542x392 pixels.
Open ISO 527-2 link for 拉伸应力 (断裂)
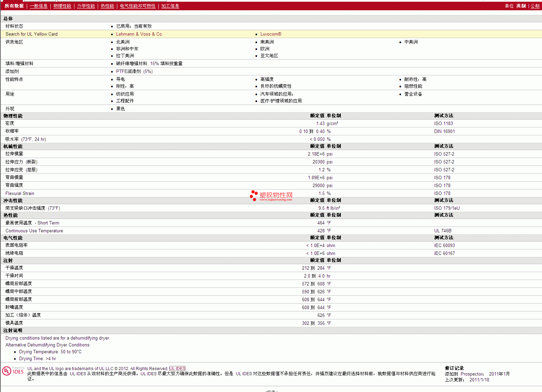pyautogui.click(x=444, y=162)
